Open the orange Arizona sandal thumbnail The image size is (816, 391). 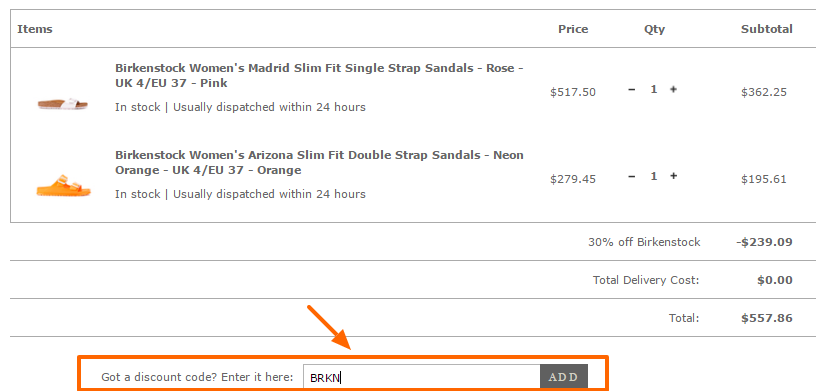click(x=63, y=186)
